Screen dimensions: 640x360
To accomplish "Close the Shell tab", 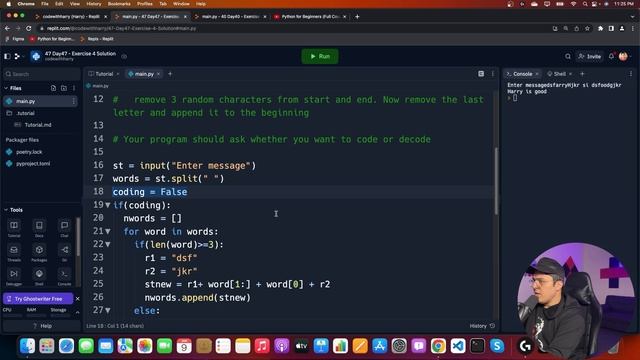I will coord(571,74).
